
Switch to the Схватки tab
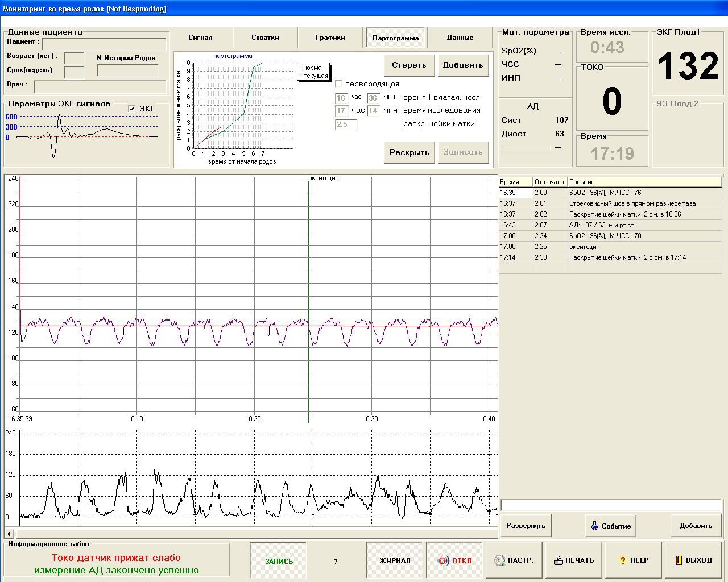click(x=265, y=38)
